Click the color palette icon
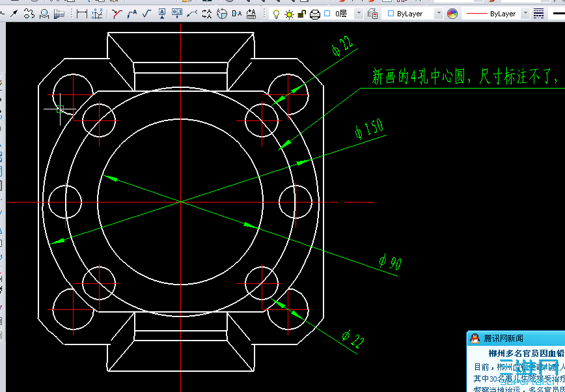Viewport: 565px width, 392px height. tap(452, 12)
